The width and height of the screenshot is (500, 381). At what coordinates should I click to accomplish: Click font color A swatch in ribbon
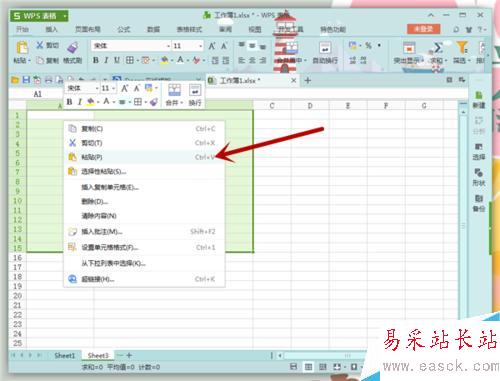(180, 60)
